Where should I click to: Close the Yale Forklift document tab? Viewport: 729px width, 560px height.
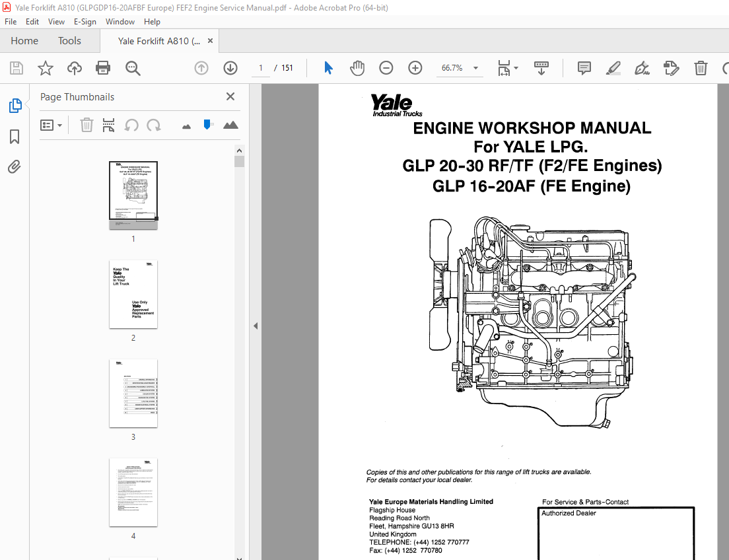point(210,40)
